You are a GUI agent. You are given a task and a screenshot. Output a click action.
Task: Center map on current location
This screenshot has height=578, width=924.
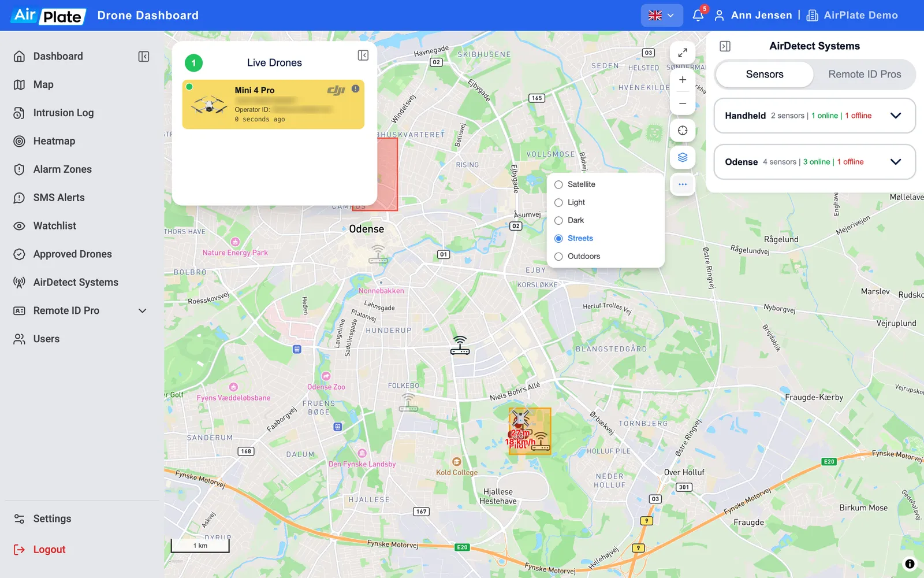(683, 130)
